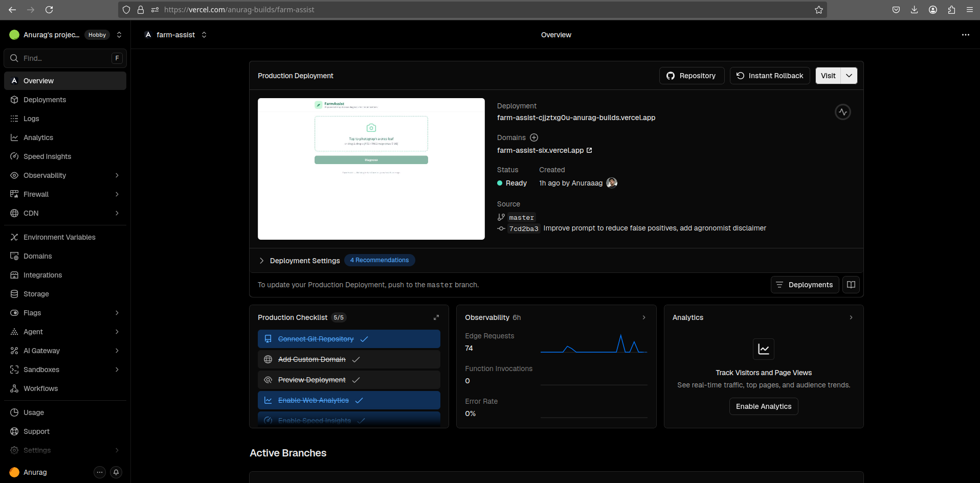Open the farm-assist project switcher
Image resolution: width=980 pixels, height=483 pixels.
tap(204, 35)
